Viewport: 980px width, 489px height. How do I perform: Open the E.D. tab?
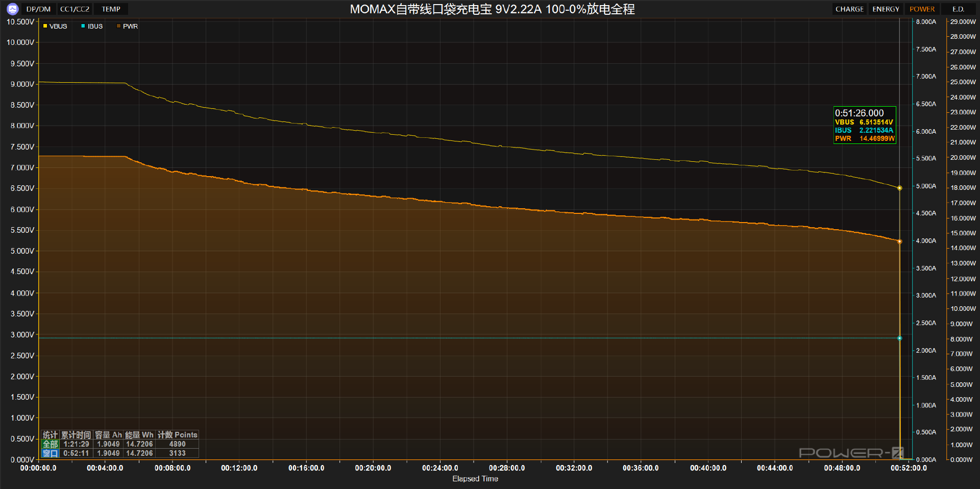(x=958, y=9)
